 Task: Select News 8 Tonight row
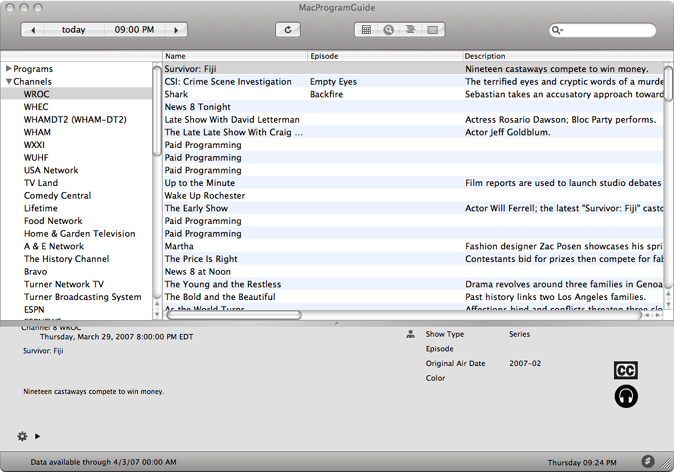[413, 107]
